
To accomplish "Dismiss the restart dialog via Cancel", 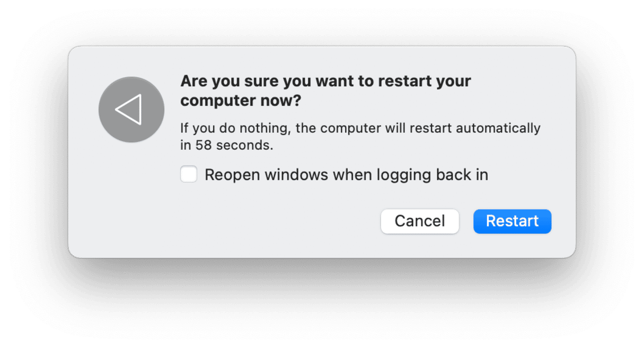I will tap(419, 221).
